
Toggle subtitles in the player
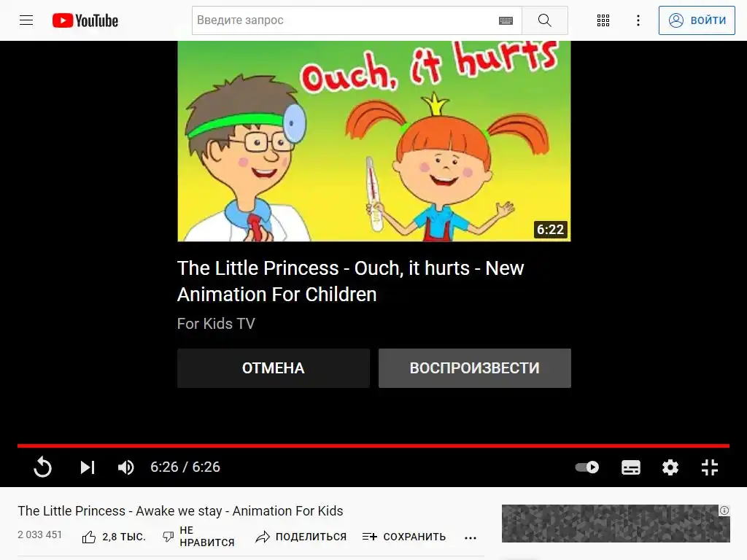coord(631,467)
